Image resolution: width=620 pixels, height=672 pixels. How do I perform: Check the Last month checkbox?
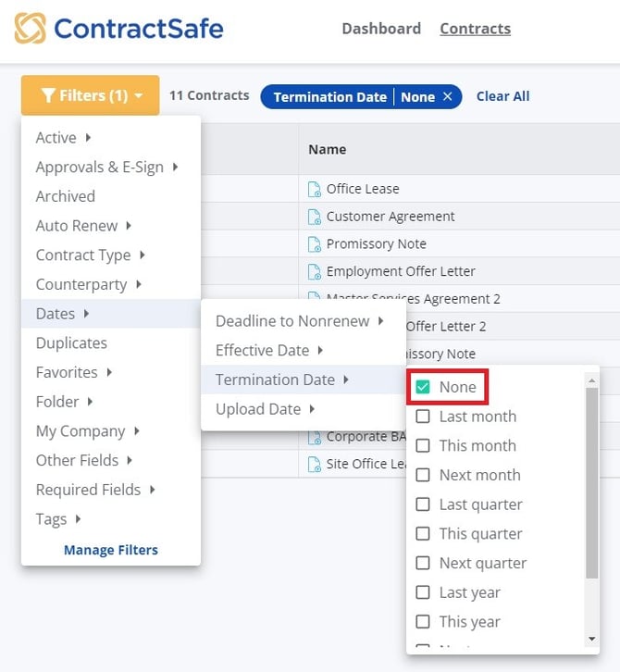pos(423,417)
